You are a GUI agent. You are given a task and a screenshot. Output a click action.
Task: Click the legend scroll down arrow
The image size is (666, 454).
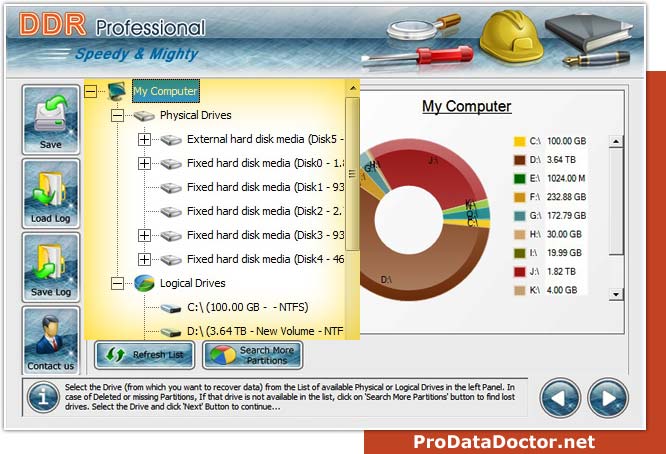616,294
